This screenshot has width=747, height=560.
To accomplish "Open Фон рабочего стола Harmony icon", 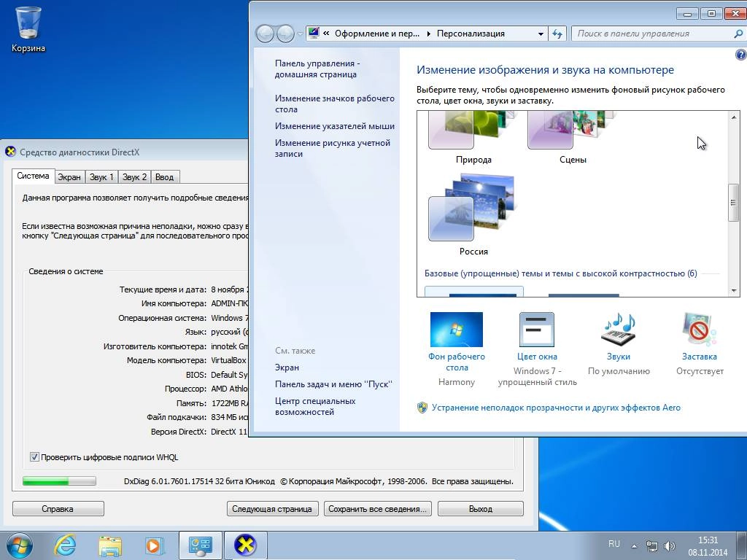I will [x=457, y=330].
